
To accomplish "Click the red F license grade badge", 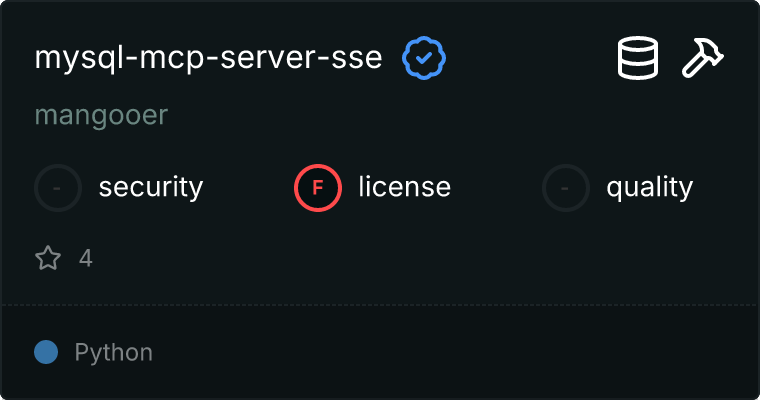I will pos(318,187).
